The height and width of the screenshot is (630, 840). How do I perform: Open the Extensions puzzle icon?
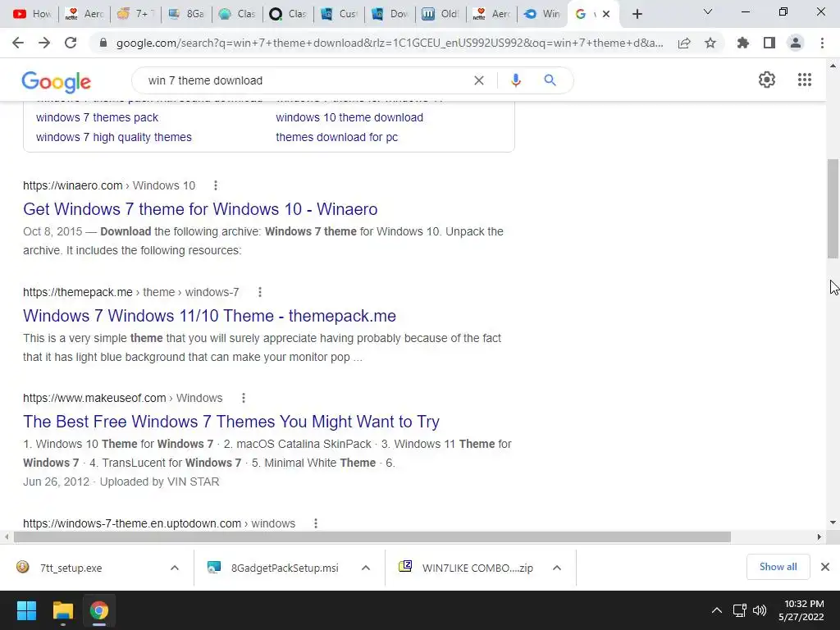click(x=743, y=43)
